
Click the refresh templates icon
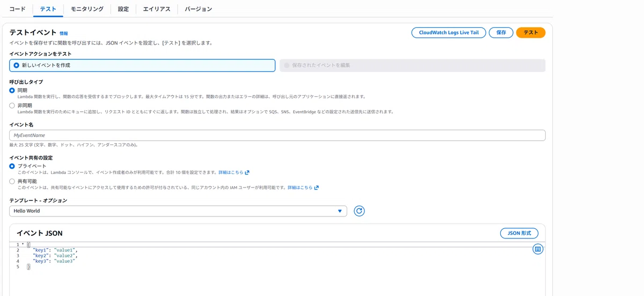pos(360,211)
